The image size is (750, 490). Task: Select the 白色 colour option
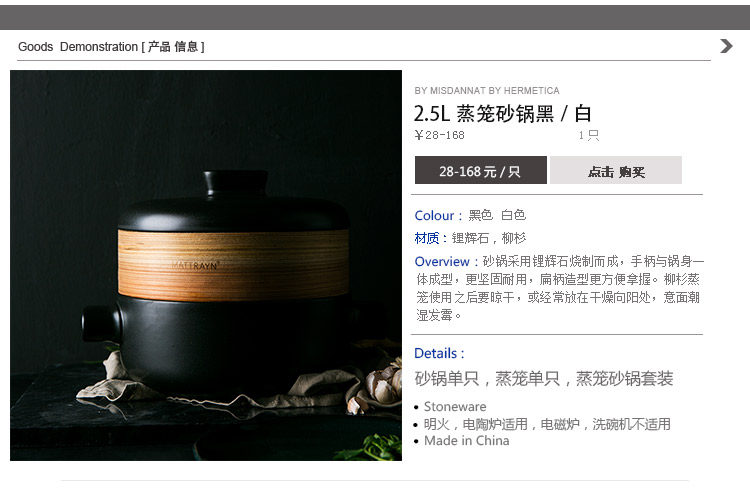[x=513, y=215]
